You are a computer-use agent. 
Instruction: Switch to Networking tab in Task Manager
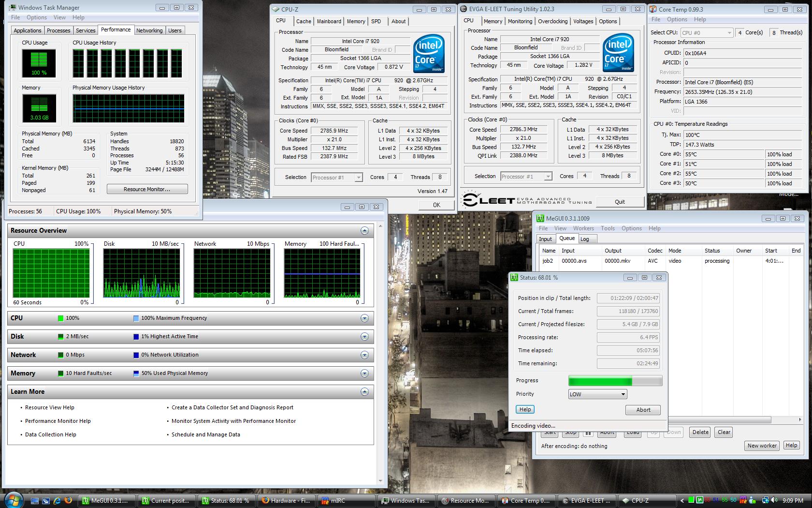click(149, 30)
